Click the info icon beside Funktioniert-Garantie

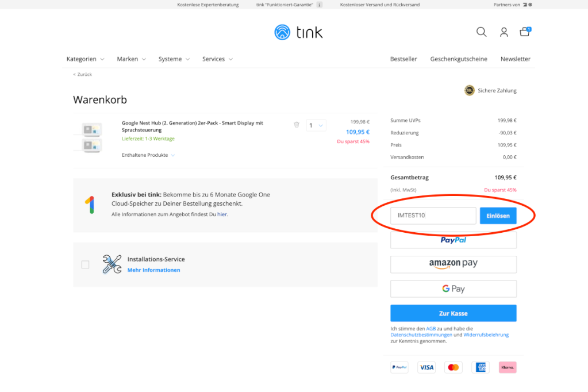(x=320, y=5)
